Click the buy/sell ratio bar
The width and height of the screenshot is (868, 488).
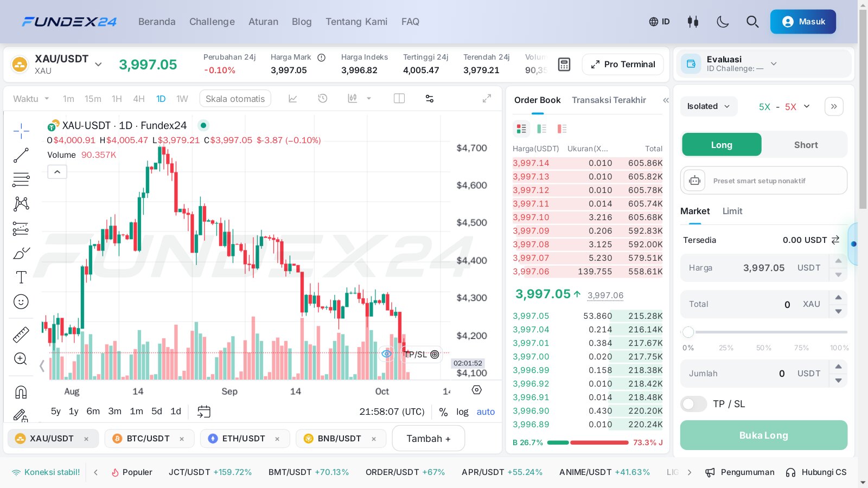click(x=588, y=442)
